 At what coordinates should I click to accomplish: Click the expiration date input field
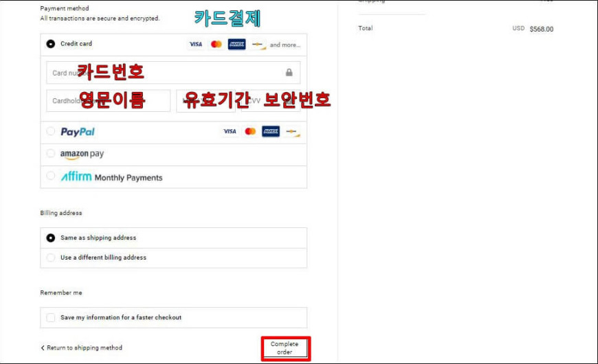click(206, 101)
